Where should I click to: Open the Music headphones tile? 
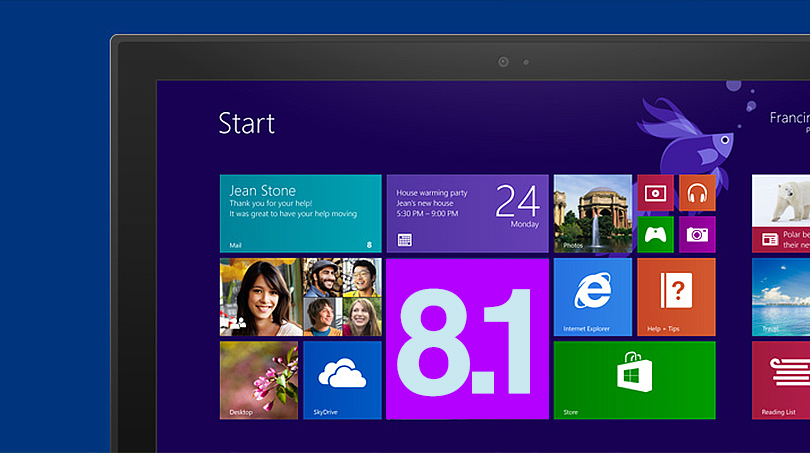tap(697, 192)
